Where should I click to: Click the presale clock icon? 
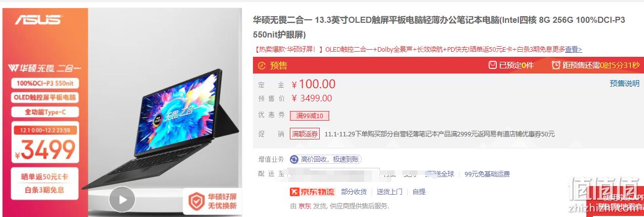(x=262, y=65)
